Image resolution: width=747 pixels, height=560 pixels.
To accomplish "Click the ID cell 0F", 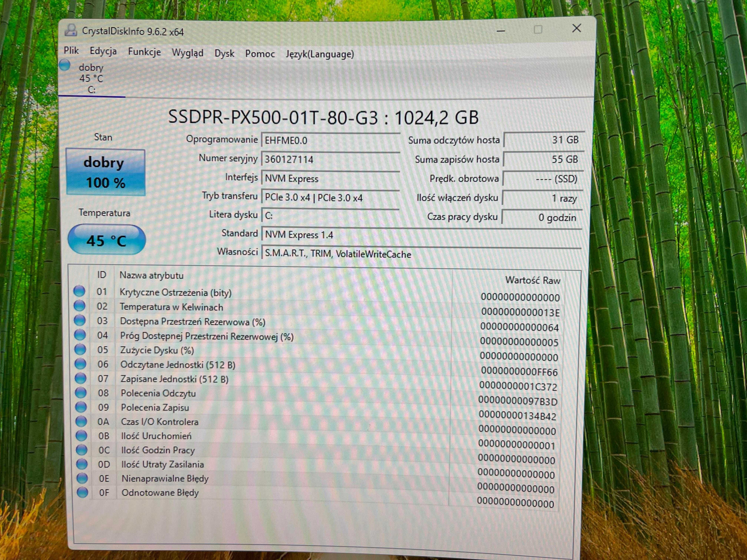I will (104, 492).
